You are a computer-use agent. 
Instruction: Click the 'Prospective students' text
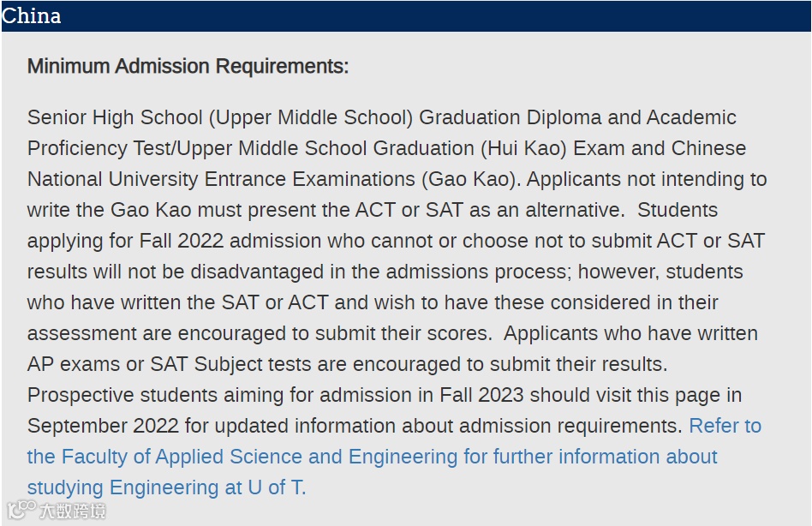tap(110, 395)
